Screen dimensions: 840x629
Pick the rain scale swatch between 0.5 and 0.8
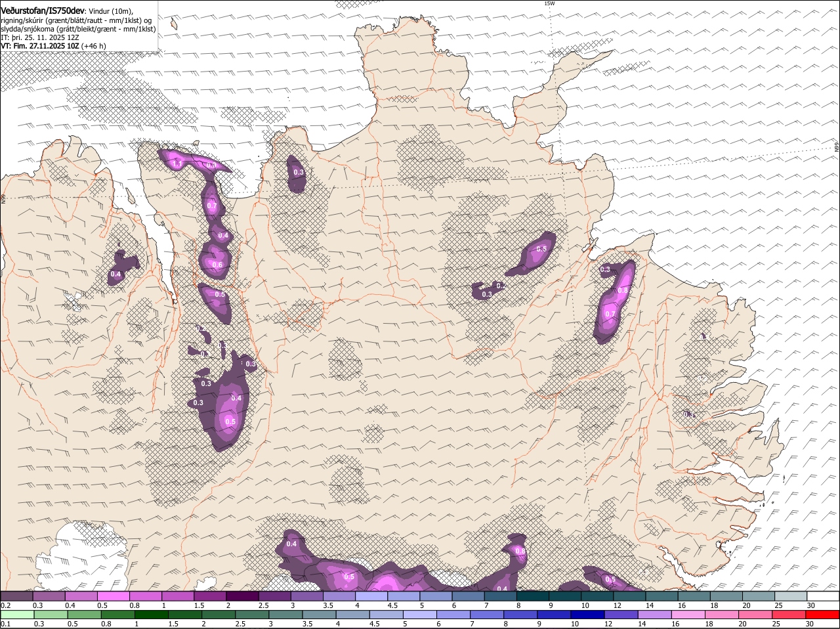[x=84, y=615]
